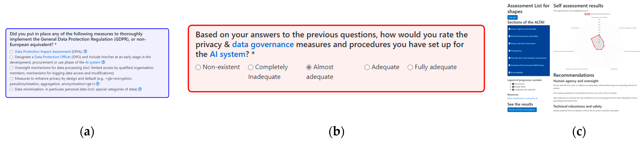The width and height of the screenshot is (644, 142).
Task: Choose the Fully adequate radio button
Action: pos(410,67)
